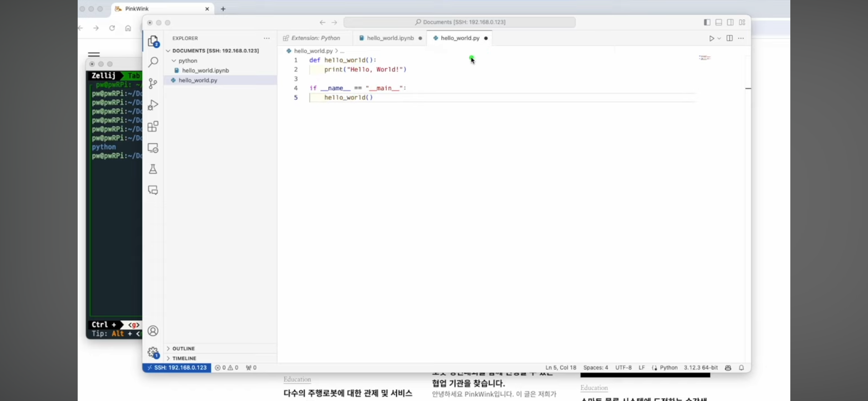
Task: Click the Run Python File play button
Action: (711, 38)
